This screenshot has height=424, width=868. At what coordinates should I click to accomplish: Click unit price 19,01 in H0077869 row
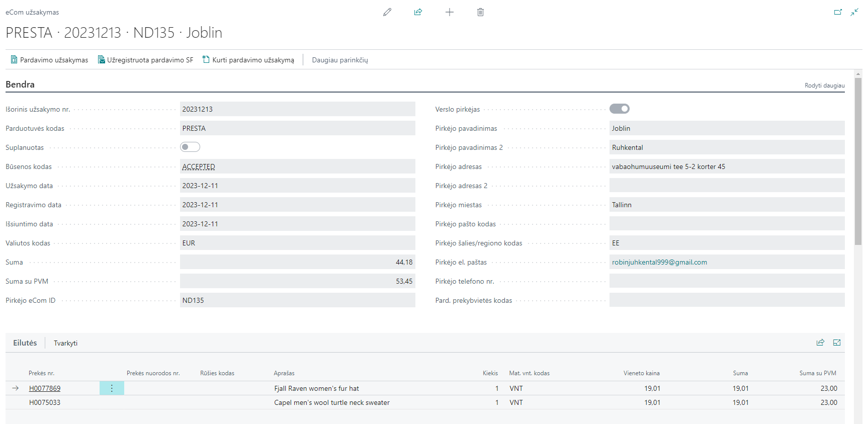(x=652, y=388)
